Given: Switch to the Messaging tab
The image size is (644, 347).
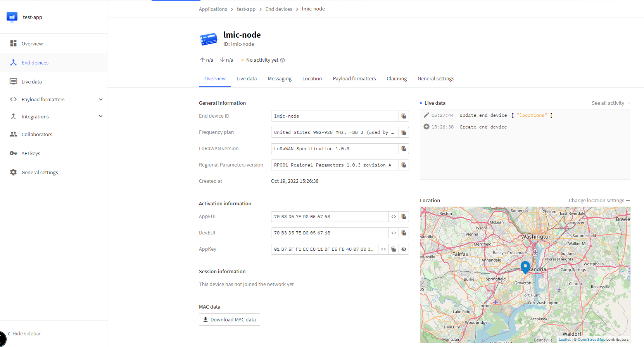Looking at the screenshot, I should coord(280,79).
